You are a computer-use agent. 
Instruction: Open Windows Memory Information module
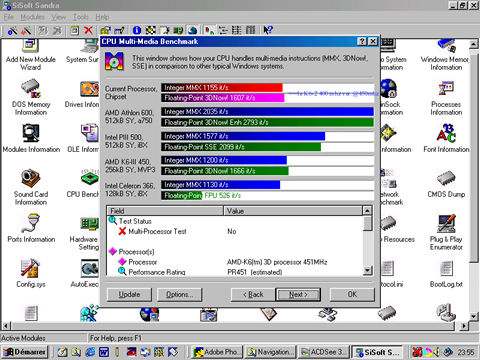(x=446, y=55)
